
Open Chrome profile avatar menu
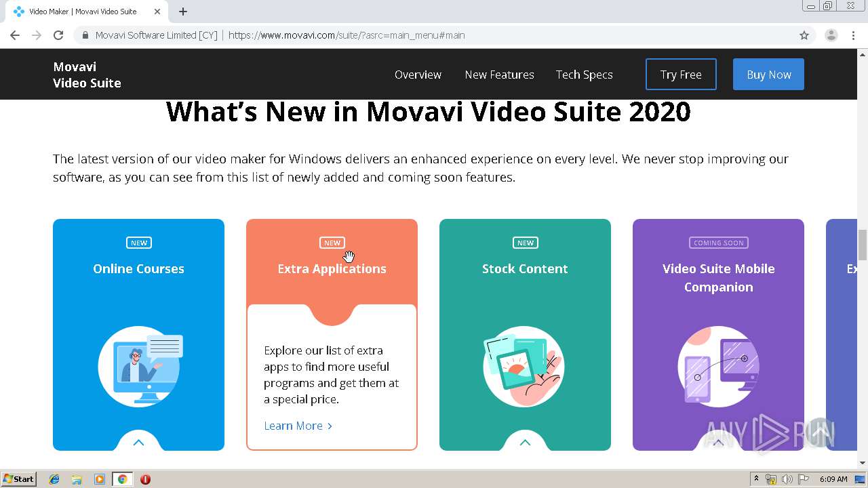coord(831,35)
